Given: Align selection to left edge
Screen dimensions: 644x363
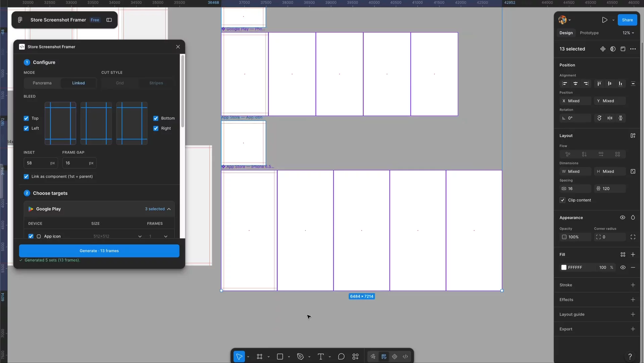Looking at the screenshot, I should [565, 83].
